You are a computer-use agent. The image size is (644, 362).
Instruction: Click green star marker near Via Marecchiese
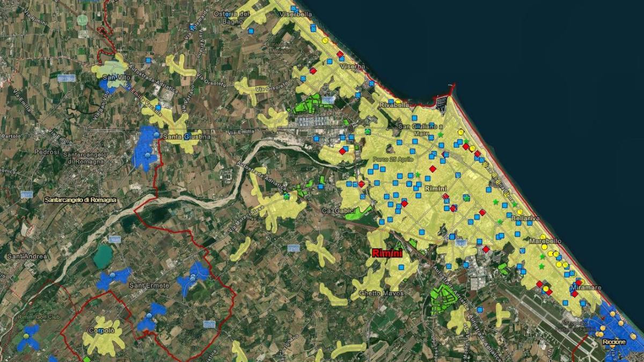click(286, 196)
